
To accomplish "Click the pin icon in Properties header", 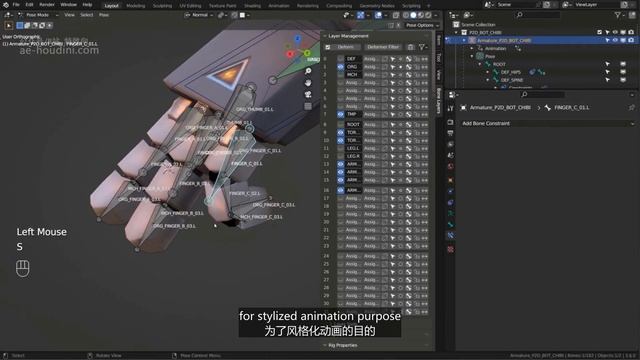I will (631, 107).
